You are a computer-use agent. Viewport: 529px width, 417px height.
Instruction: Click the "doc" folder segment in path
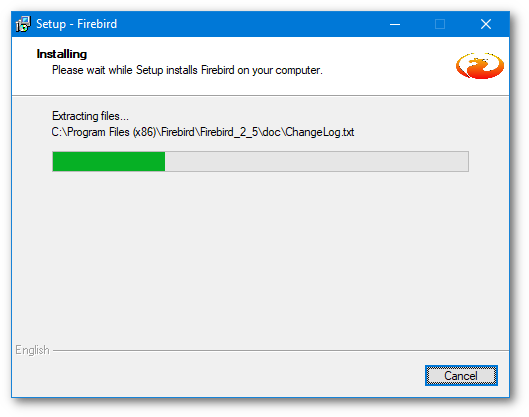click(x=271, y=132)
